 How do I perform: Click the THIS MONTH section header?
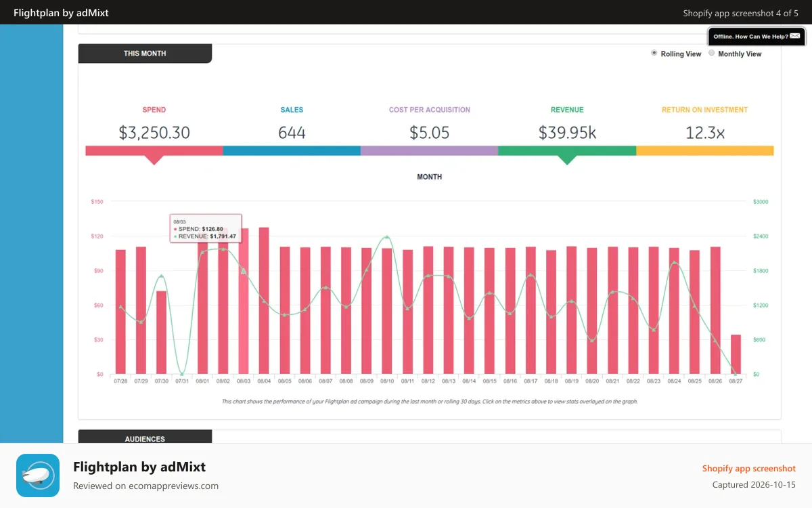click(145, 54)
